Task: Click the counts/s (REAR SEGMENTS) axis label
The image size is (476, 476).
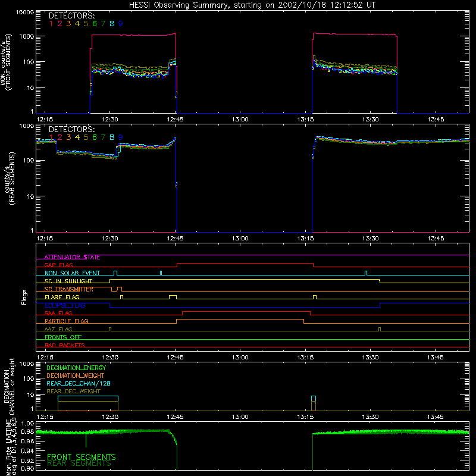Action: (10, 178)
